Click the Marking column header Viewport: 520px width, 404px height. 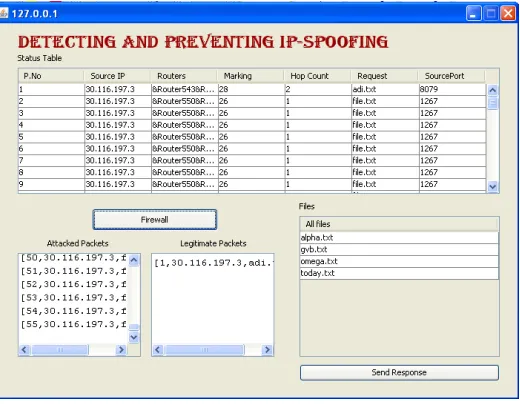point(251,76)
